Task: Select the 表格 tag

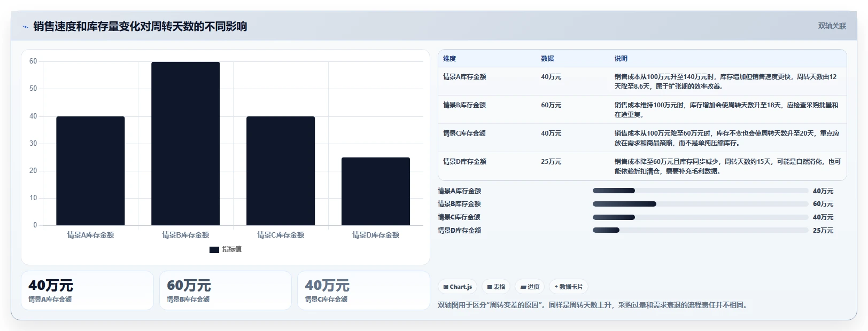Action: (496, 287)
